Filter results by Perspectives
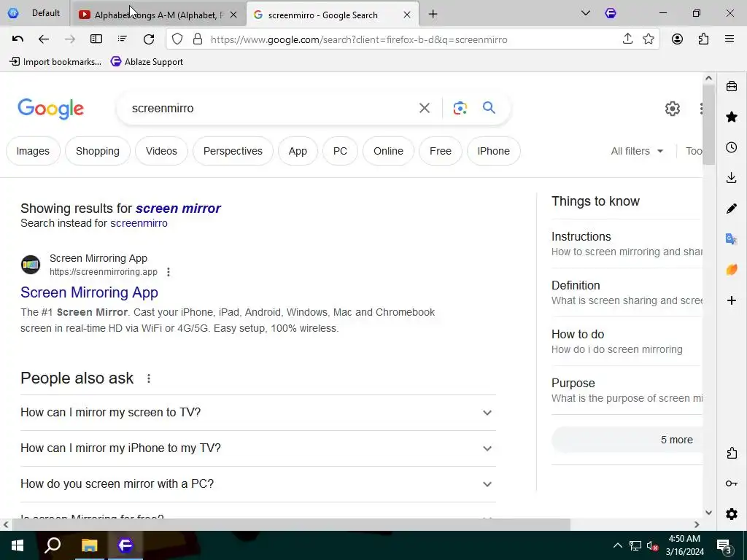Image resolution: width=747 pixels, height=560 pixels. [233, 151]
